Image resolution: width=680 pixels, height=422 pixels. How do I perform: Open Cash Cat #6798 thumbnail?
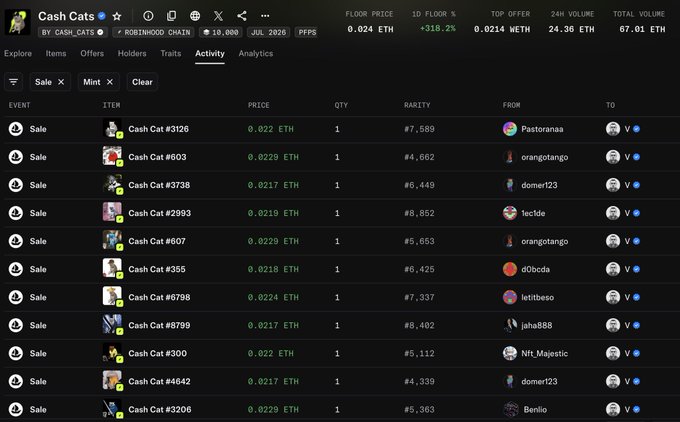tap(112, 297)
